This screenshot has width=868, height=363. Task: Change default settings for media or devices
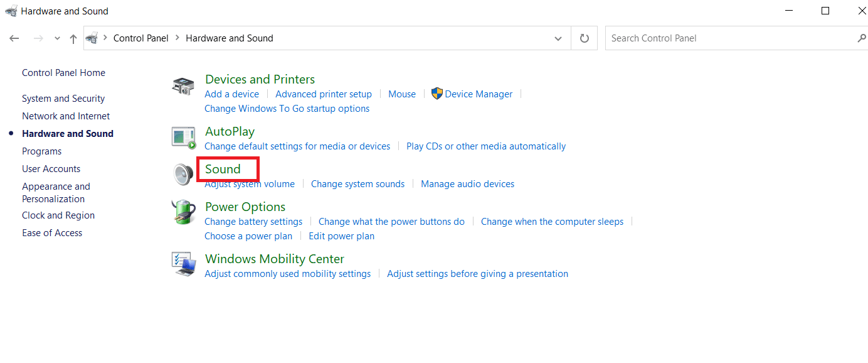(x=297, y=146)
